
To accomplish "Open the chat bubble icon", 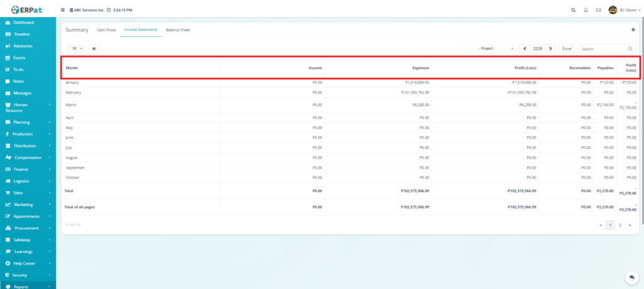I will click(630, 276).
